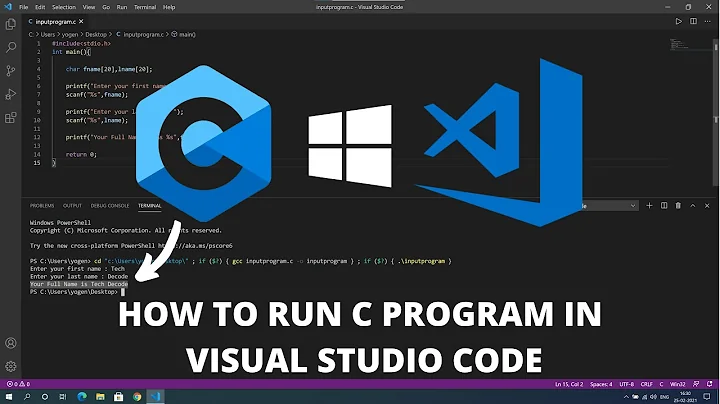The image size is (720, 404).
Task: Click the 'return 0;' code line
Action: coord(81,154)
